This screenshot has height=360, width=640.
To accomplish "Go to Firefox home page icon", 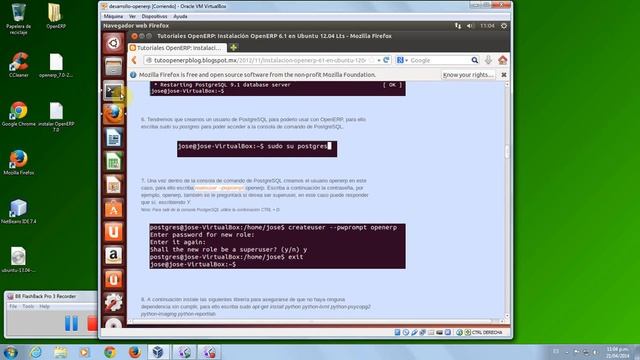I will point(502,60).
